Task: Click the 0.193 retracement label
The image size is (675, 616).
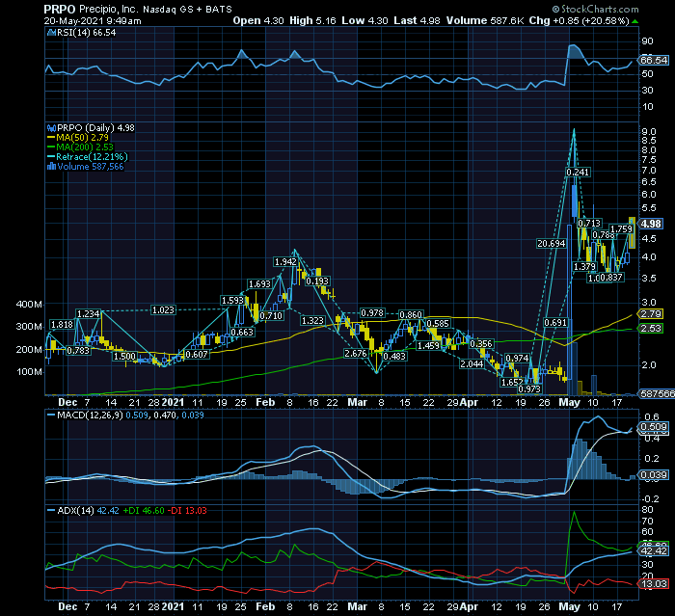Action: point(317,281)
